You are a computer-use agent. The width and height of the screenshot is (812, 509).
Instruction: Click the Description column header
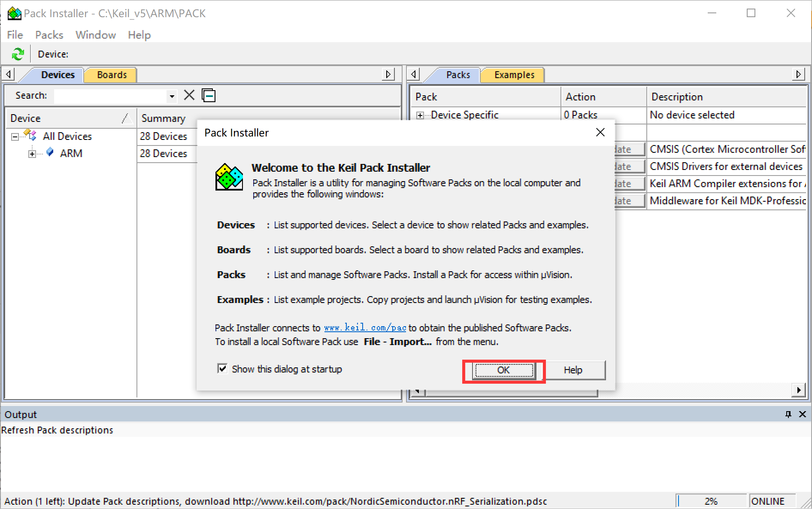pos(726,97)
